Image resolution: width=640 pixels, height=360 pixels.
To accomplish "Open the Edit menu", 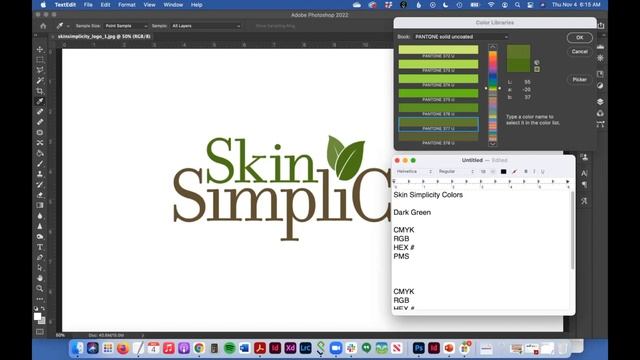I will [105, 5].
